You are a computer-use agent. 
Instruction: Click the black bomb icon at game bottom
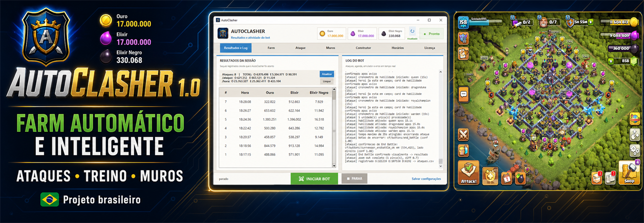[520, 179]
